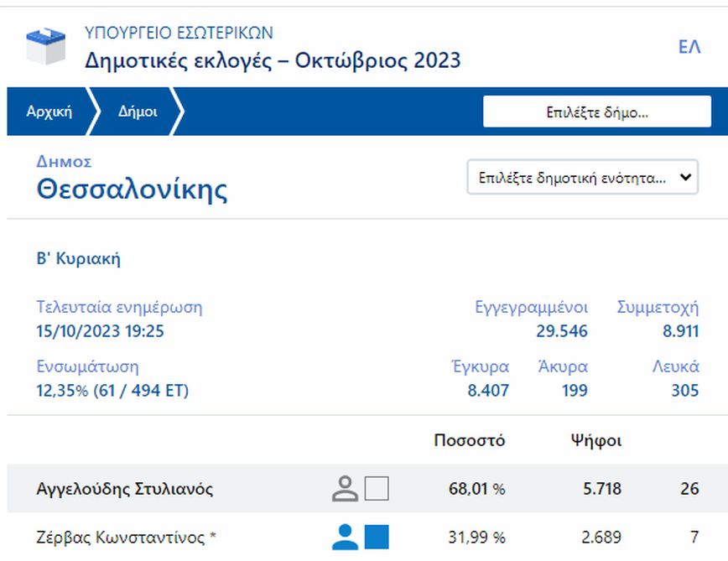This screenshot has width=728, height=561.
Task: Go to Αρχική in the breadcrumb bar
Action: 49,112
